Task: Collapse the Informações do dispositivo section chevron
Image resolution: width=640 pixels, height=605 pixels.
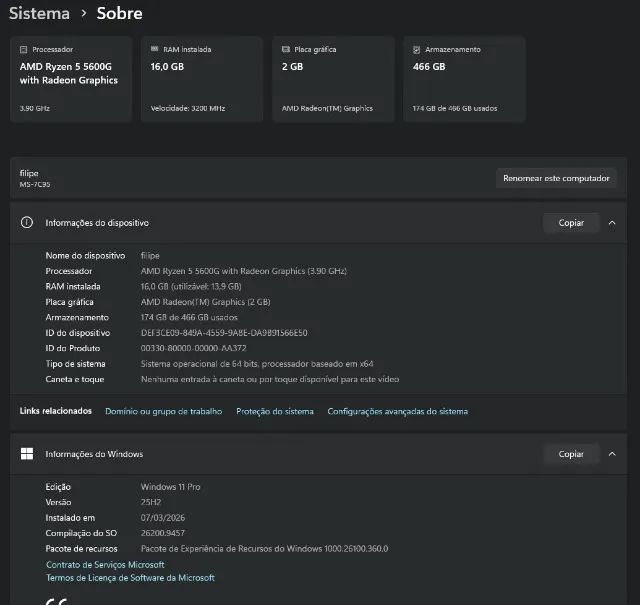Action: pyautogui.click(x=612, y=222)
